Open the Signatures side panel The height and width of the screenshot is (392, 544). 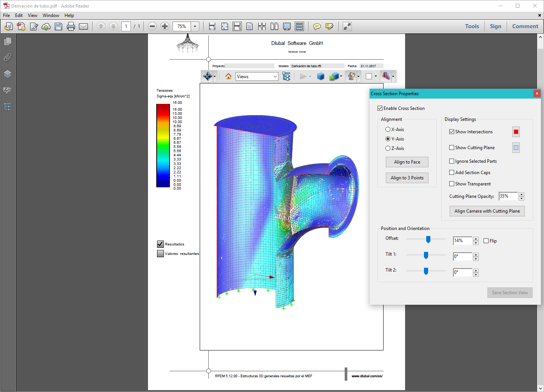click(x=8, y=90)
